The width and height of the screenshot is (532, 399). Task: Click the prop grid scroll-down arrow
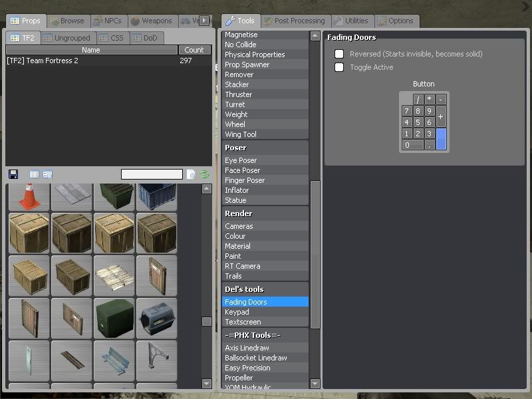point(207,384)
